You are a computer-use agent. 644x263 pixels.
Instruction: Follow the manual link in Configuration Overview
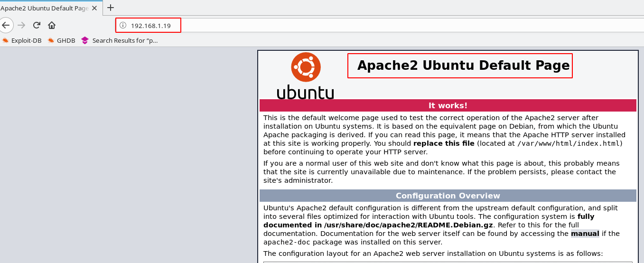point(585,234)
